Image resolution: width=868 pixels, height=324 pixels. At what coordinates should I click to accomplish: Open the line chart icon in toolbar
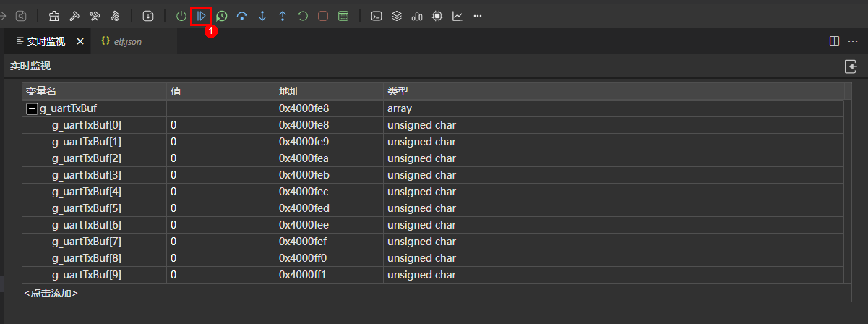(457, 16)
